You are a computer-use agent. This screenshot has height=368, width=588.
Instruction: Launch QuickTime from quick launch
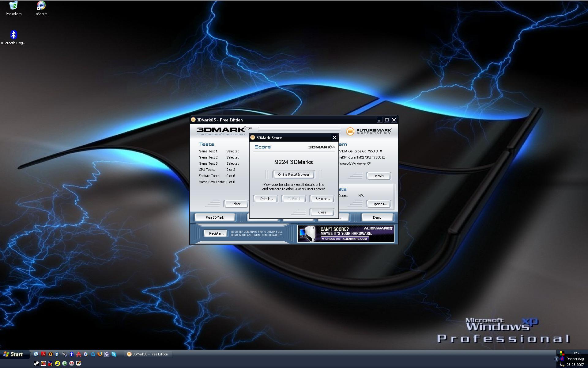[93, 355]
